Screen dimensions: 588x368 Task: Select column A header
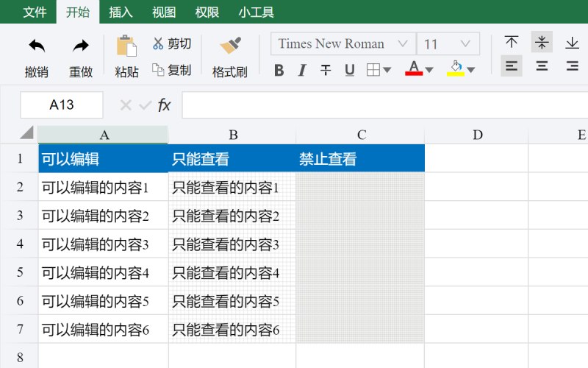pyautogui.click(x=103, y=135)
